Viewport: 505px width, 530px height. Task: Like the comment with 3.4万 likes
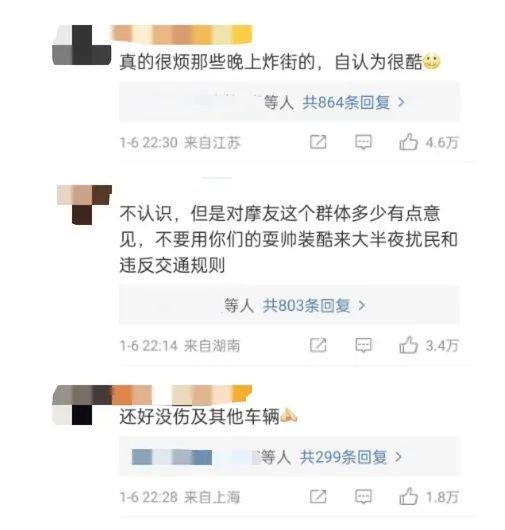point(409,345)
